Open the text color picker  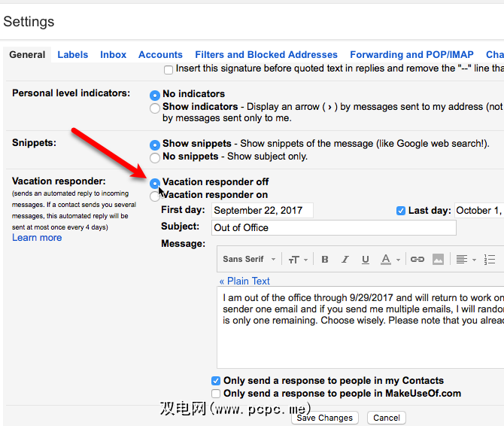point(386,259)
